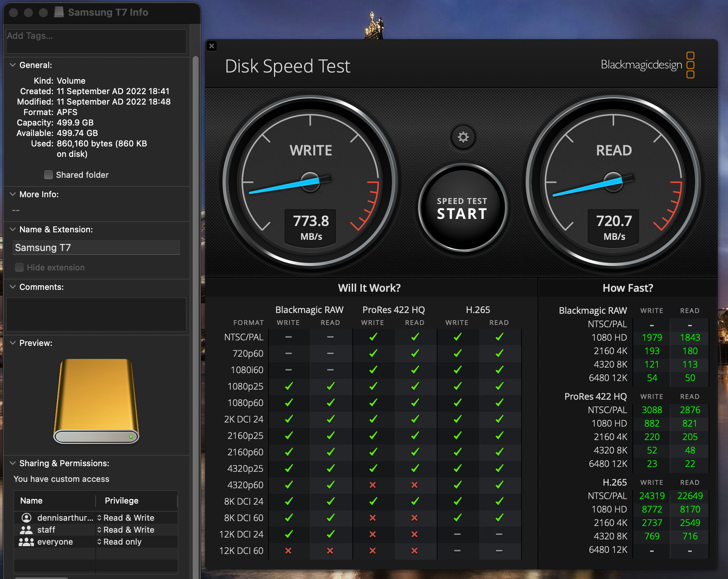
Task: Open Disk Speed Test settings gear
Action: 463,137
